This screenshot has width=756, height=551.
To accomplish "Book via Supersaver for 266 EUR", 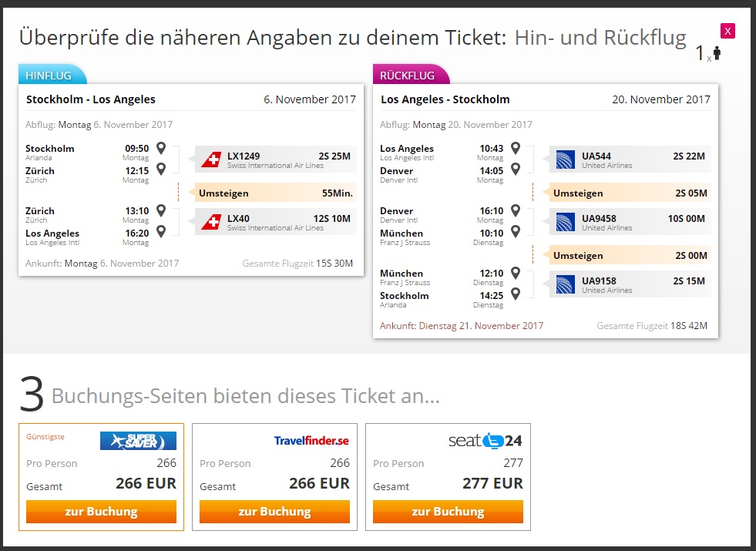I will click(x=101, y=512).
